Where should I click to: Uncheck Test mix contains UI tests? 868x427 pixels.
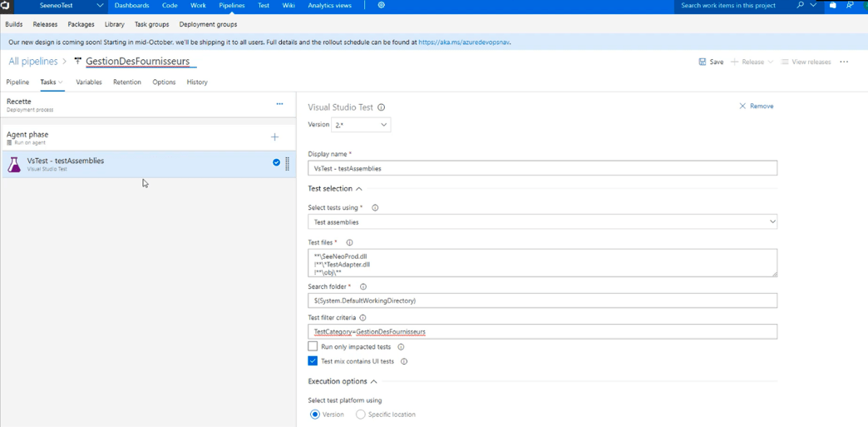coord(313,361)
